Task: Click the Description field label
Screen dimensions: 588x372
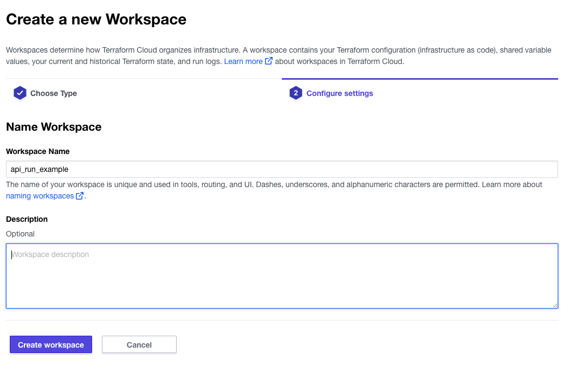Action: coord(27,219)
